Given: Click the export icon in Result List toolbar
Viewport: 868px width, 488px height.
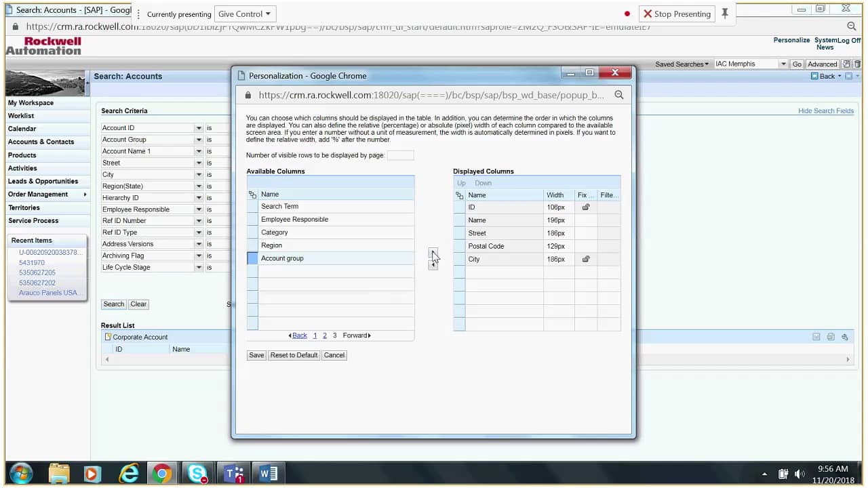Looking at the screenshot, I should pyautogui.click(x=816, y=337).
